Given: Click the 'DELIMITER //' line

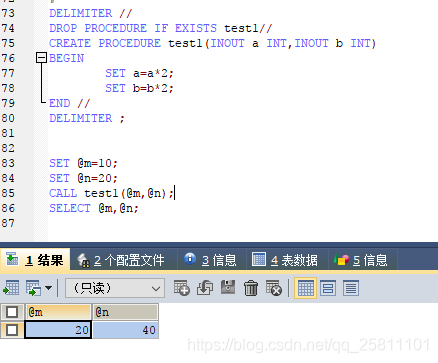Looking at the screenshot, I should [x=91, y=13].
